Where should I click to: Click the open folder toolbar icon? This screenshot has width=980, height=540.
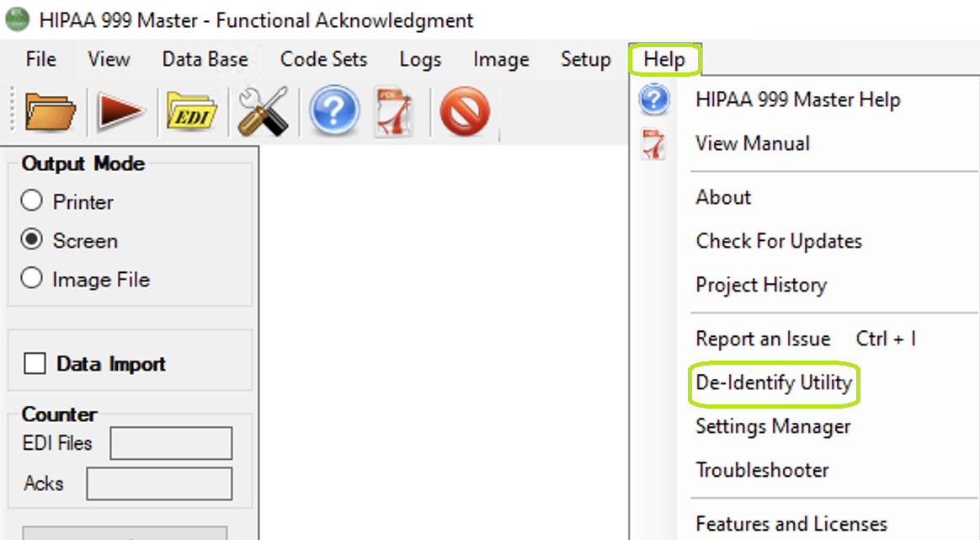[50, 112]
